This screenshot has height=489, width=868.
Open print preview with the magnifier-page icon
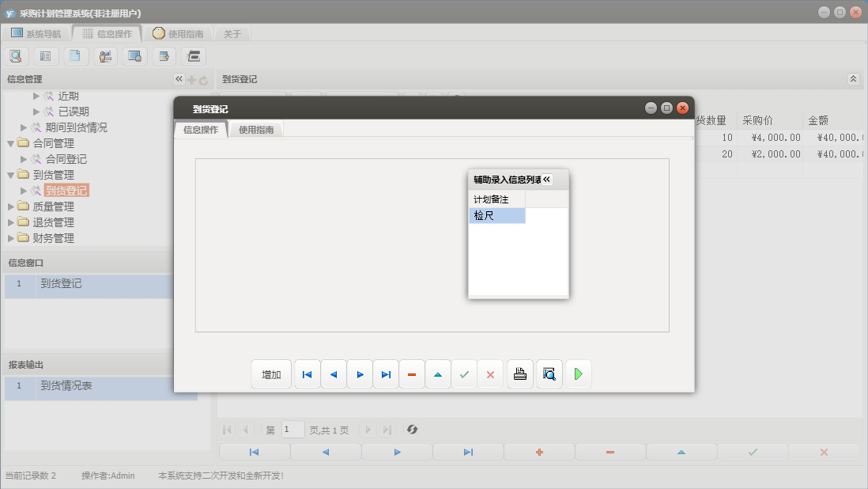pos(549,374)
